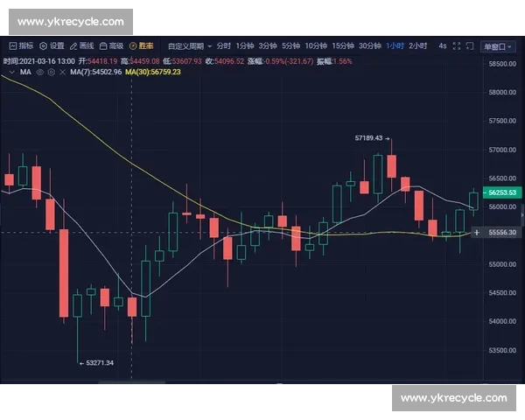525x420 pixels.
Task: Expand the 自定义周期 dropdown
Action: (189, 45)
